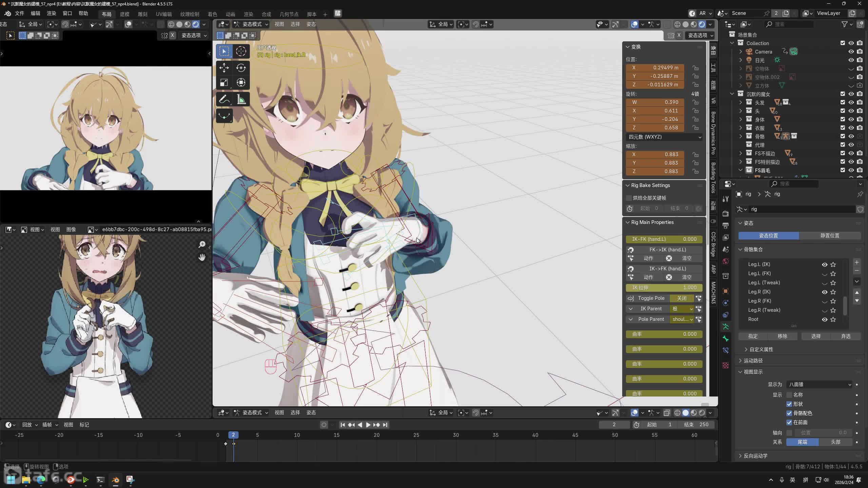Toggle Leg.L (FK) bone collection visibility
868x488 pixels.
[x=824, y=274]
